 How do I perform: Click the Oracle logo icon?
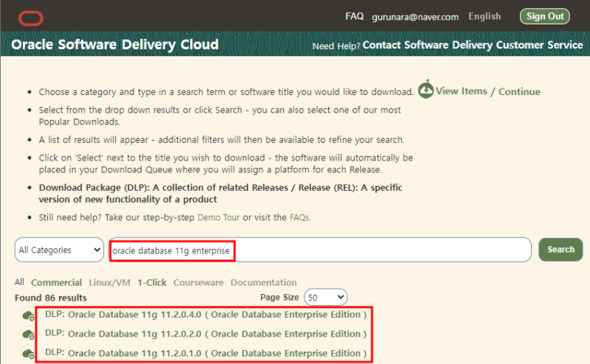tap(31, 18)
